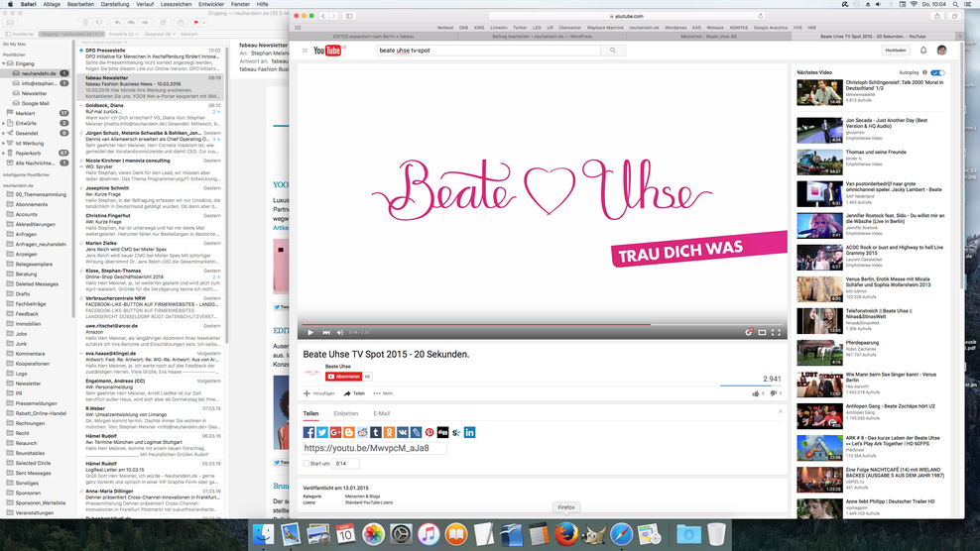Image resolution: width=980 pixels, height=551 pixels.
Task: Switch to the Einbetten tab
Action: point(345,413)
